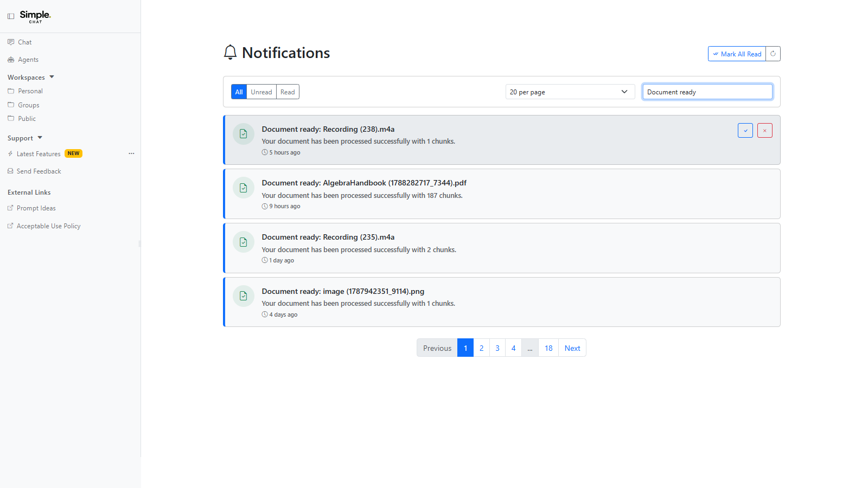Filter to Read notifications
This screenshot has width=868, height=488.
pos(288,92)
